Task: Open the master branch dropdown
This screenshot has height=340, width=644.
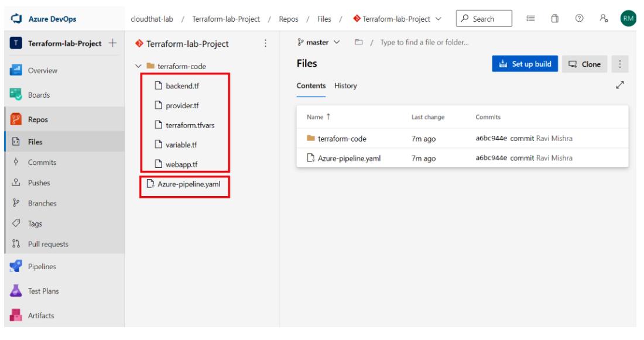Action: (x=318, y=42)
